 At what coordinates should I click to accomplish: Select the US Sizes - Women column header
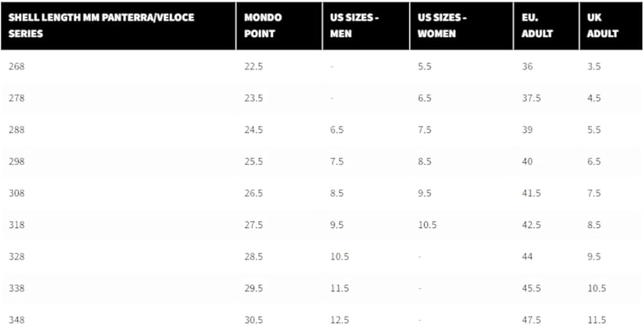(441, 25)
